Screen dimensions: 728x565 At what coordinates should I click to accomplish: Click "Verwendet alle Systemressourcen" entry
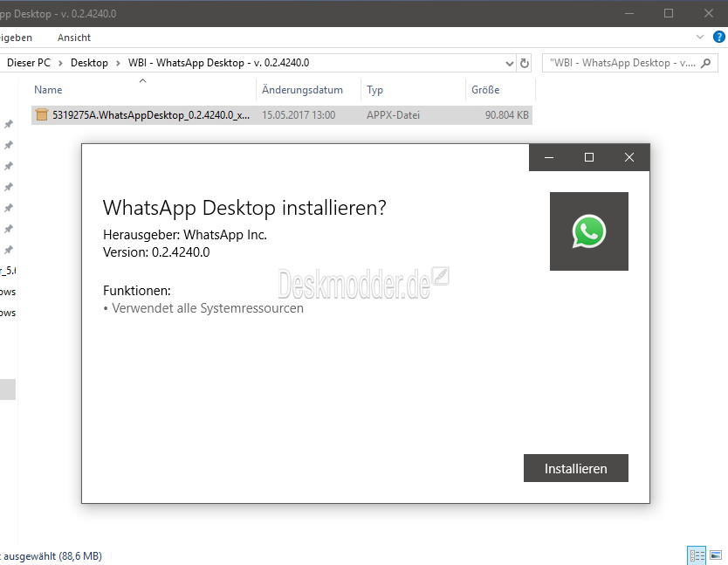(208, 308)
